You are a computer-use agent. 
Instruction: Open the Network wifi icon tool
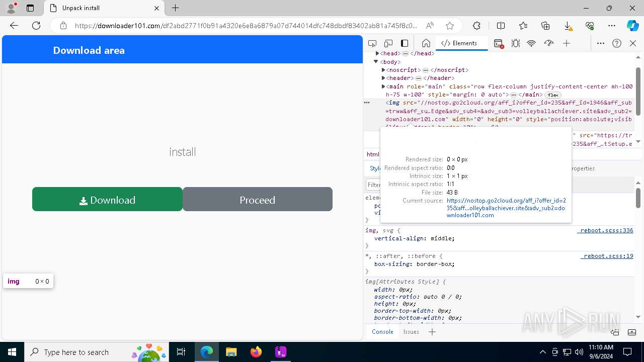click(531, 43)
